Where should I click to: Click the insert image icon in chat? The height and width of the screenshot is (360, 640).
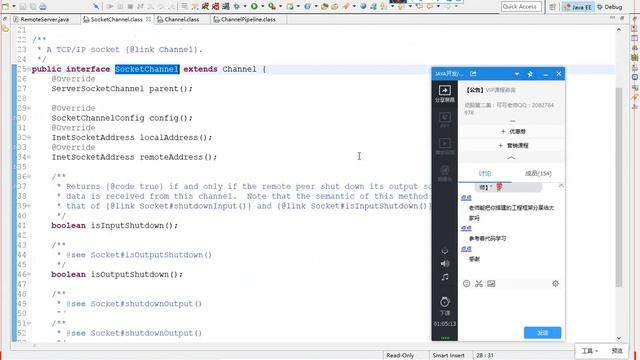[x=491, y=284]
